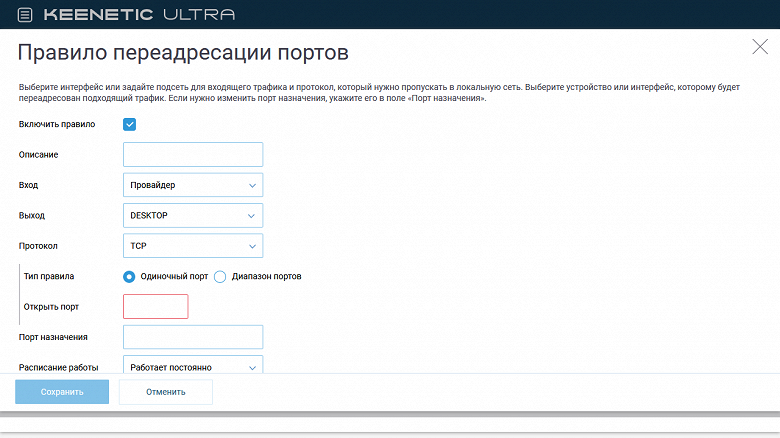Image resolution: width=780 pixels, height=438 pixels.
Task: Click the 'Открыть порт' input field
Action: 156,307
